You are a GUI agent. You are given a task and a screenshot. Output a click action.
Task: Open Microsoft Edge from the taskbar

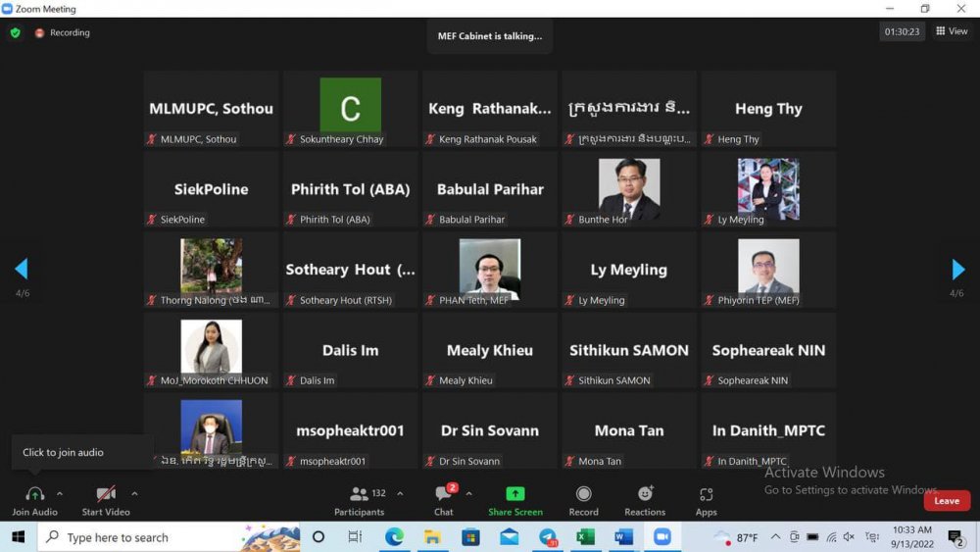tap(394, 537)
